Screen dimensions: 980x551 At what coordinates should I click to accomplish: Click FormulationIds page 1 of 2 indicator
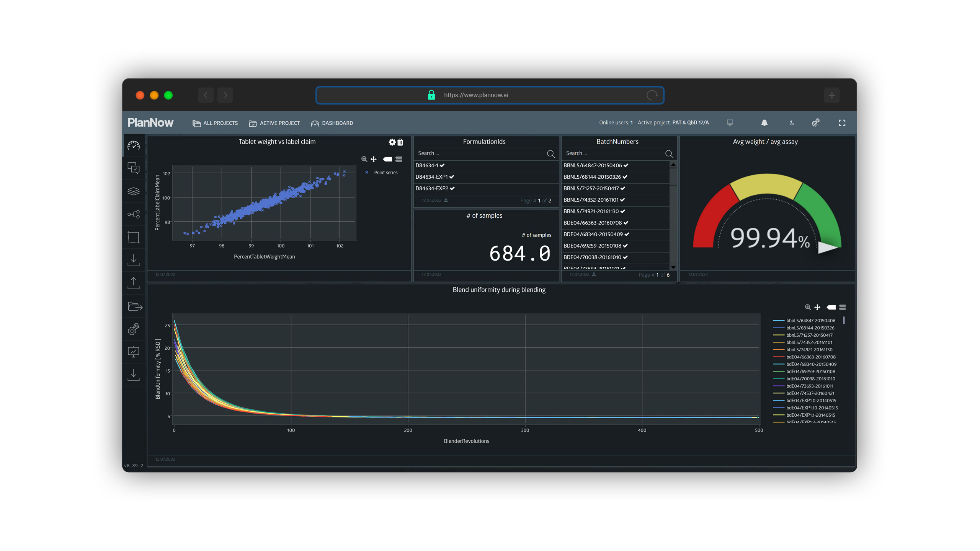click(536, 201)
